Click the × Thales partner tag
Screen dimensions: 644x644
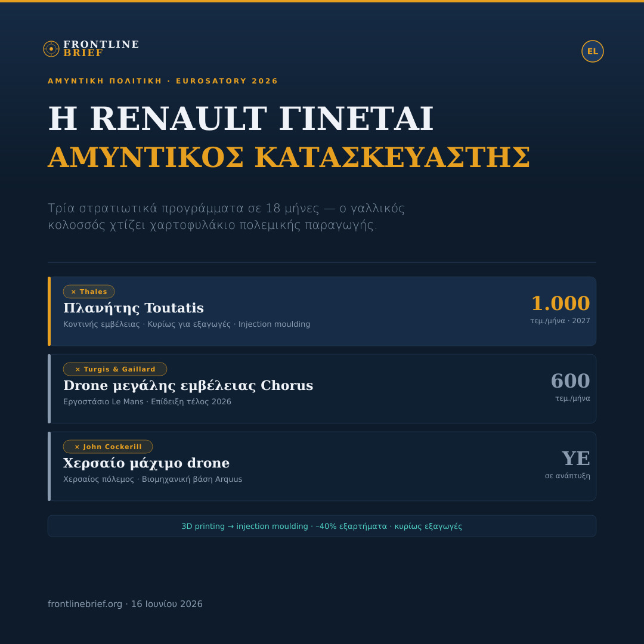click(x=89, y=292)
